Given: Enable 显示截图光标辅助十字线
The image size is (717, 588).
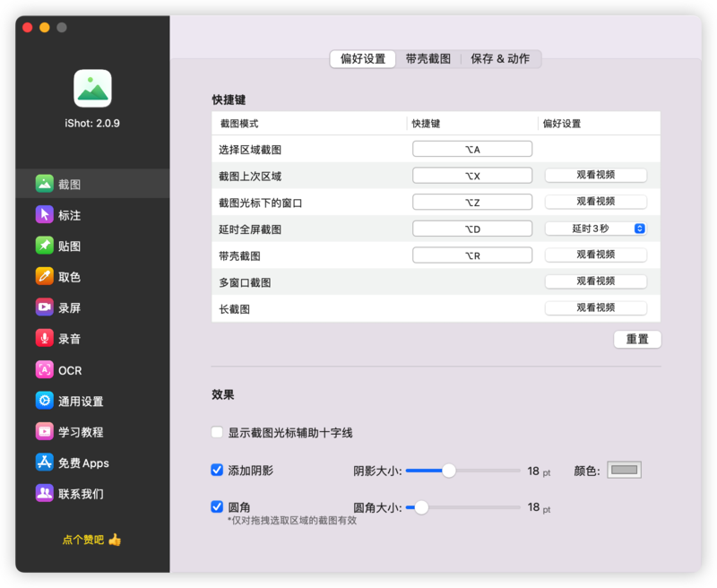Looking at the screenshot, I should click(x=216, y=431).
